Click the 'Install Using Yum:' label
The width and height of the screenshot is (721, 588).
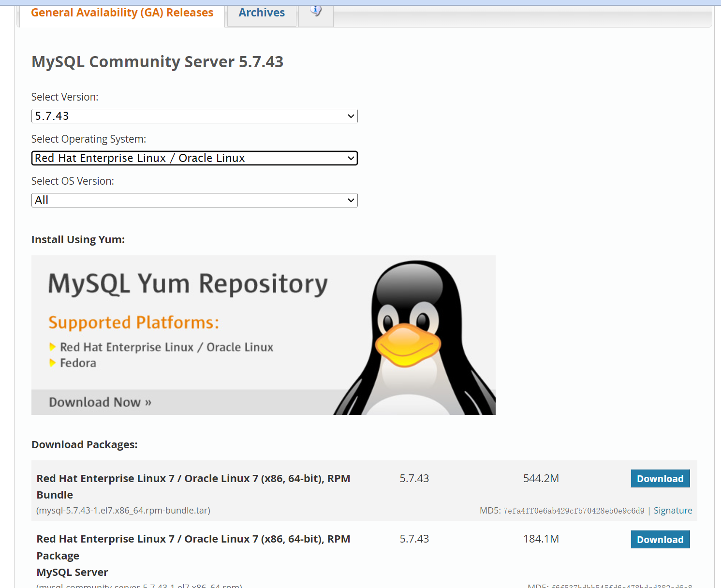coord(78,240)
